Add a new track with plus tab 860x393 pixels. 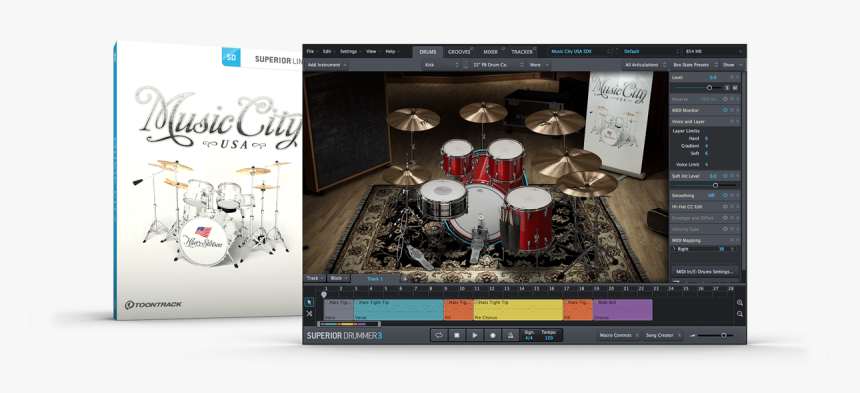(x=404, y=278)
